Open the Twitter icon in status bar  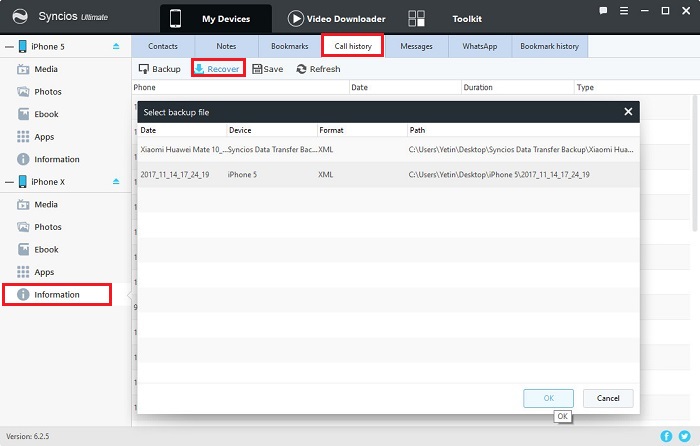pos(684,436)
